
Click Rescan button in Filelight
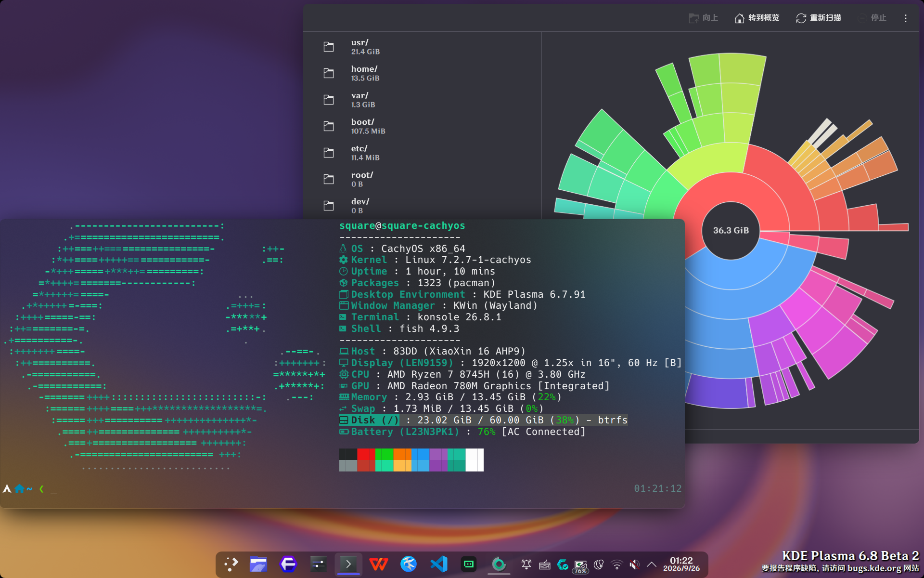pos(819,18)
